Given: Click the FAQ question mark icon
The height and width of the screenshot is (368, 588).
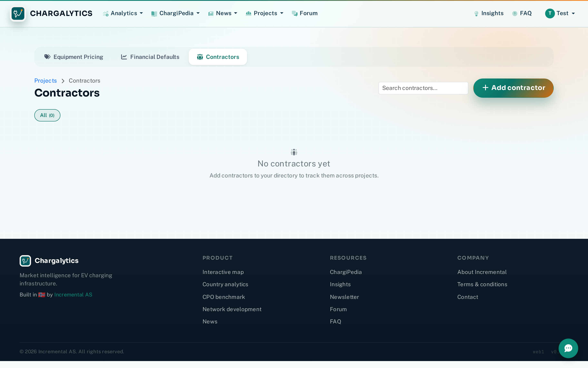Looking at the screenshot, I should pyautogui.click(x=515, y=14).
